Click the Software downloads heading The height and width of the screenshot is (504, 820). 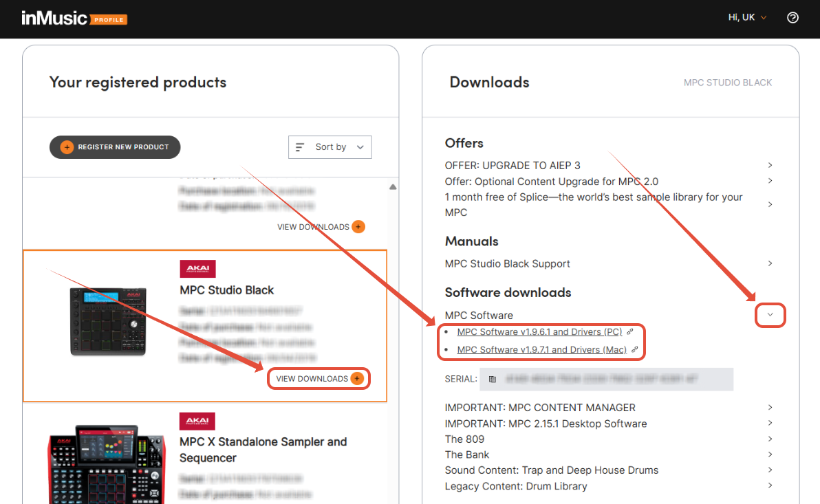pyautogui.click(x=508, y=292)
